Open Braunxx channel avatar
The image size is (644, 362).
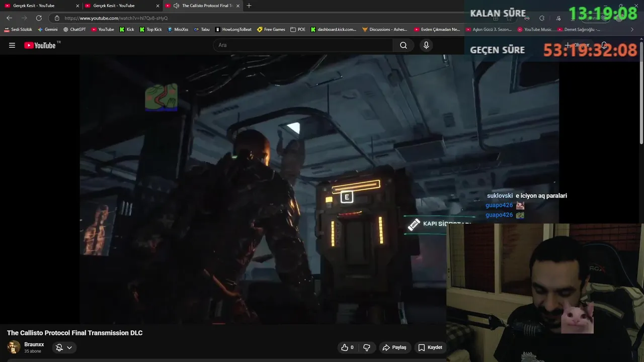pyautogui.click(x=14, y=347)
